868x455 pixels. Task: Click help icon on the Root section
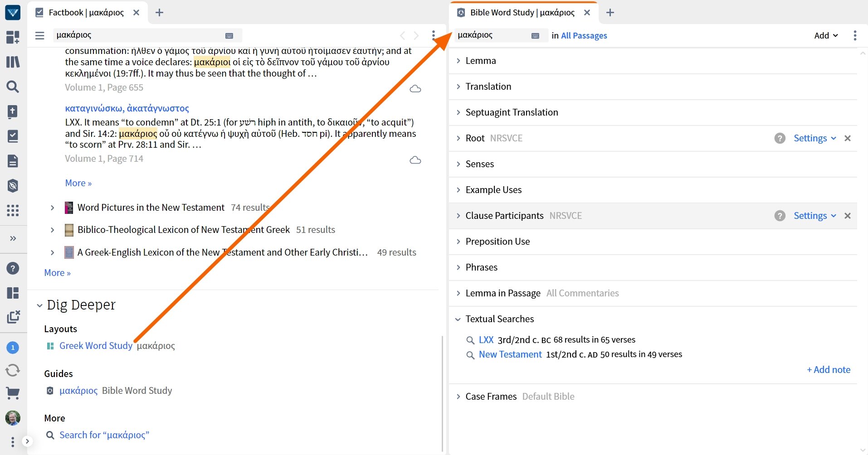pos(780,138)
